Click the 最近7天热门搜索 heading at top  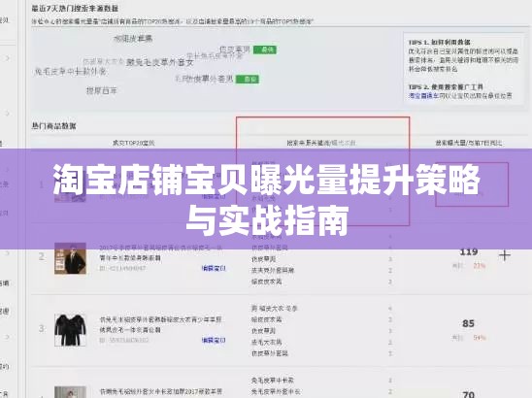pyautogui.click(x=75, y=8)
